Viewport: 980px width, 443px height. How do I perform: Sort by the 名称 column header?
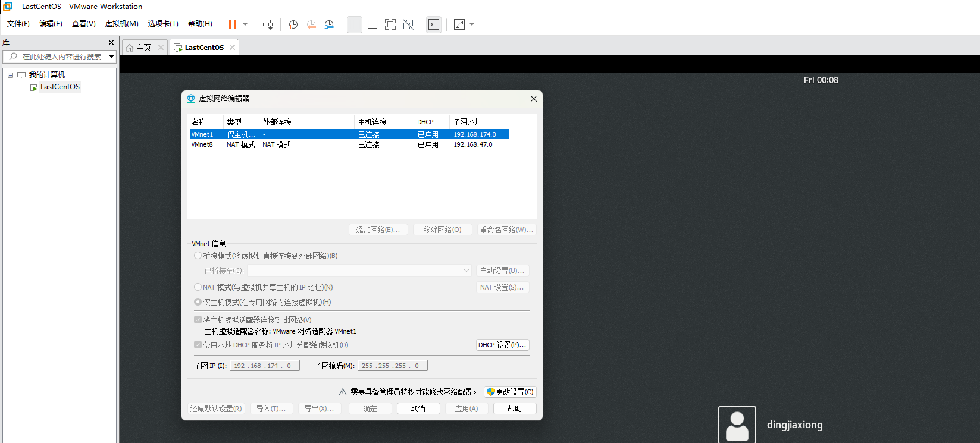(x=205, y=122)
